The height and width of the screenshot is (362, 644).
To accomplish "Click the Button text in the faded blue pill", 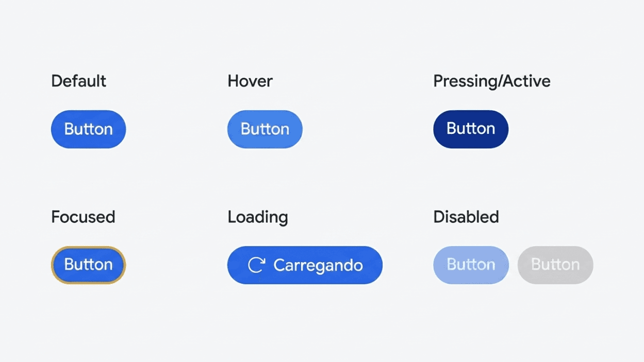I will (x=471, y=265).
